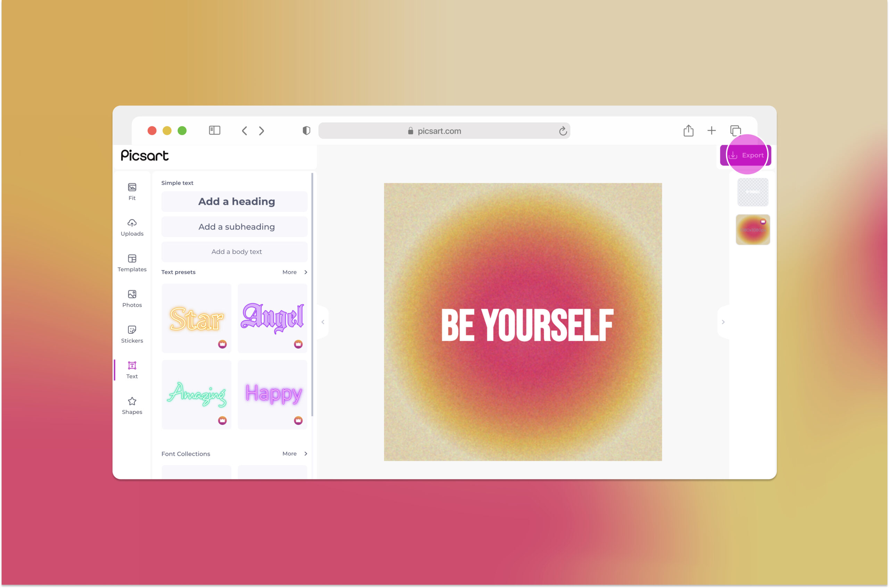This screenshot has height=588, width=889.
Task: Select the Stickers panel
Action: pyautogui.click(x=132, y=334)
